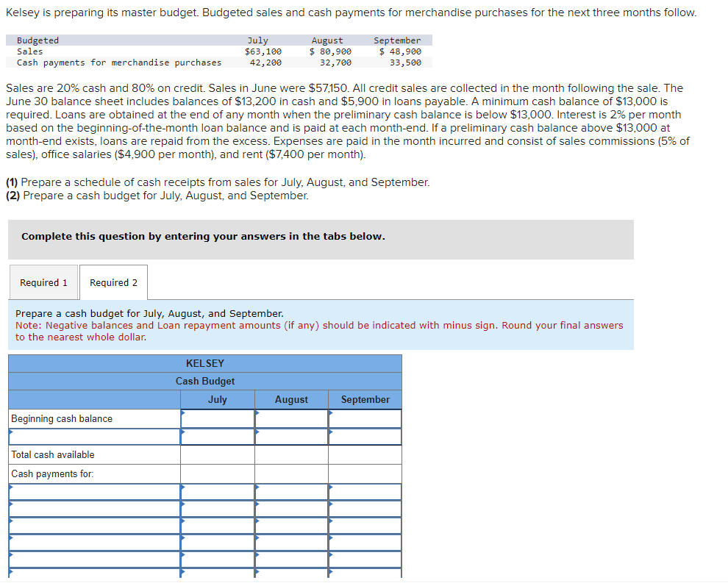Click August Beginning cash balance input cell

point(291,418)
